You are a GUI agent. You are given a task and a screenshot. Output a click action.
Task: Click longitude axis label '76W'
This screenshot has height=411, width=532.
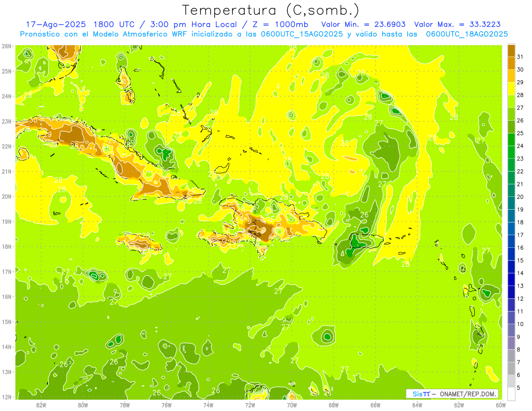(166, 404)
